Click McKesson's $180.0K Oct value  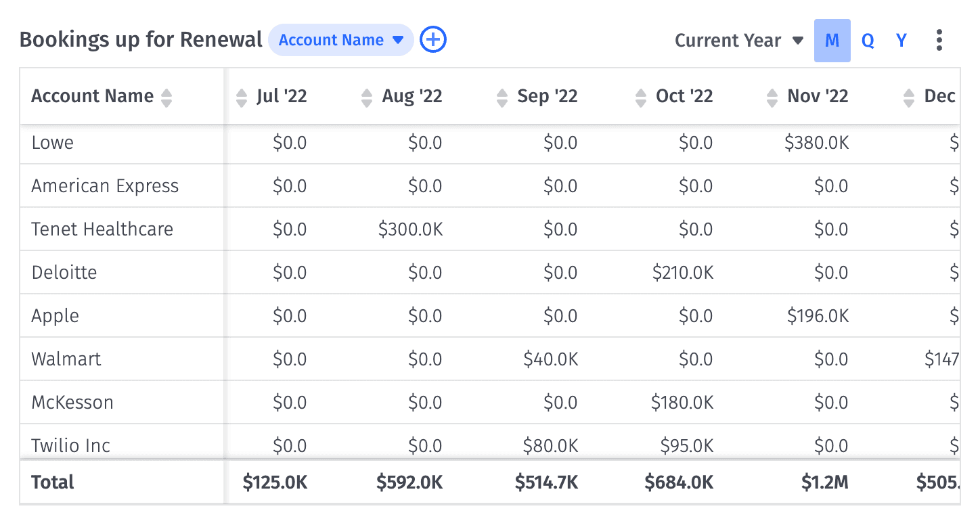(x=682, y=402)
